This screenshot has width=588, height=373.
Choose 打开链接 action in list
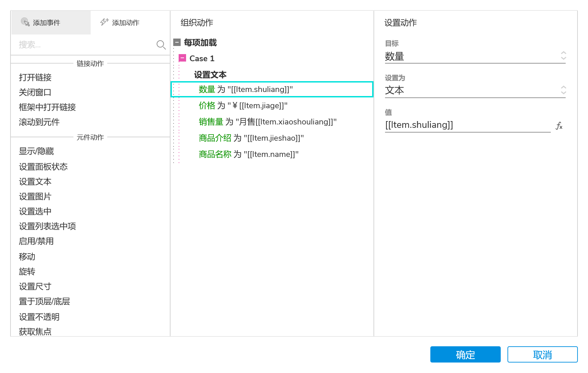click(35, 77)
